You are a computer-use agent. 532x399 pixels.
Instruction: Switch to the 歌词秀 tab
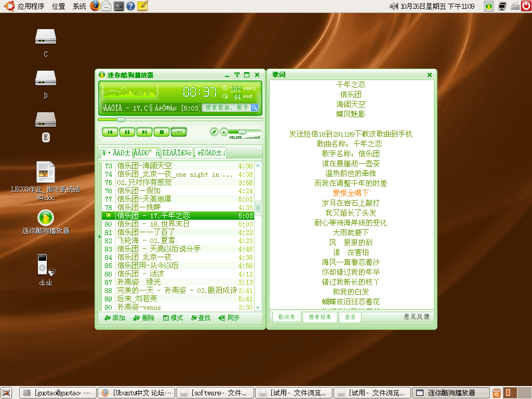point(287,317)
